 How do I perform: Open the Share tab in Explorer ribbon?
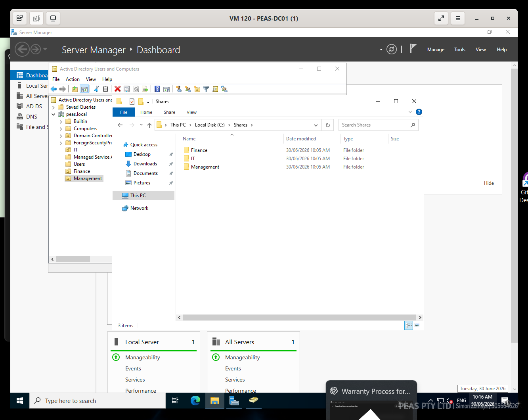click(169, 112)
